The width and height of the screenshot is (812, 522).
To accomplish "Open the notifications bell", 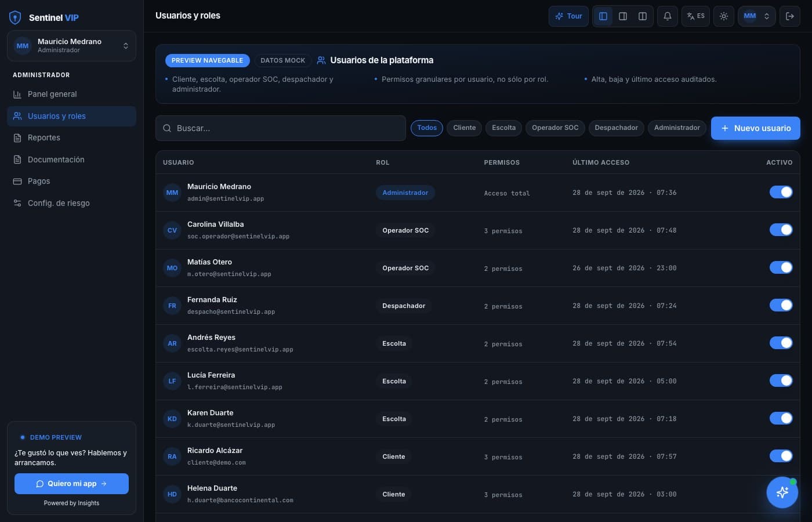I will pyautogui.click(x=668, y=16).
